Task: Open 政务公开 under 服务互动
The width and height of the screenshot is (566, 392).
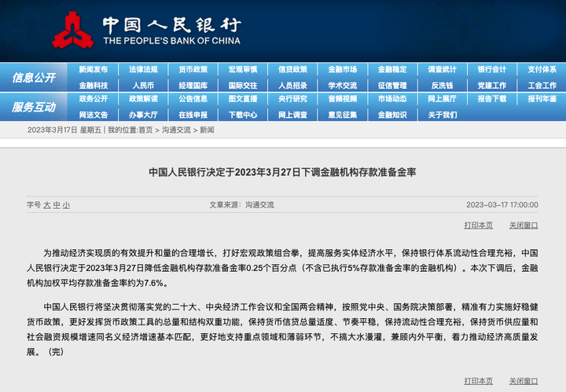Action: coord(94,99)
